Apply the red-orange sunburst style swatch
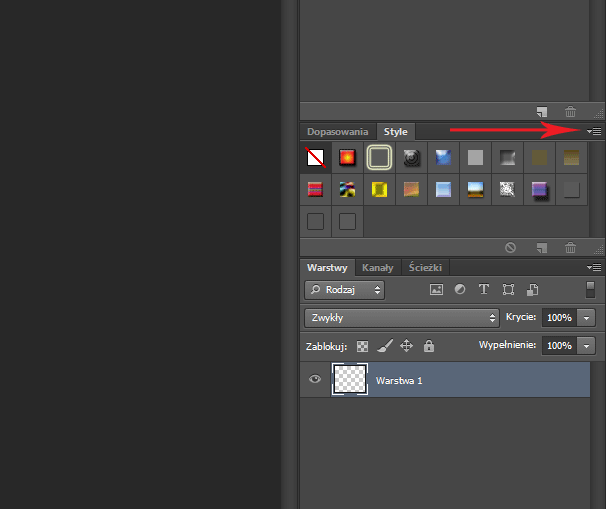 (347, 157)
